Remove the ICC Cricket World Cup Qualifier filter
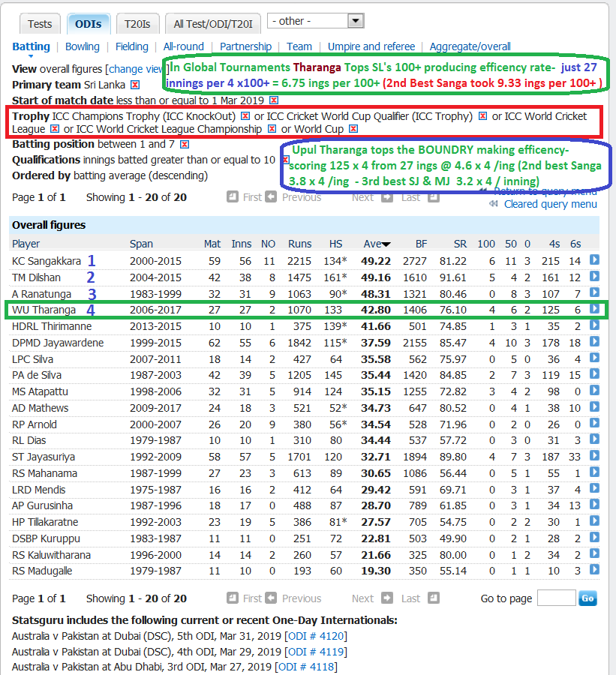 coord(483,116)
